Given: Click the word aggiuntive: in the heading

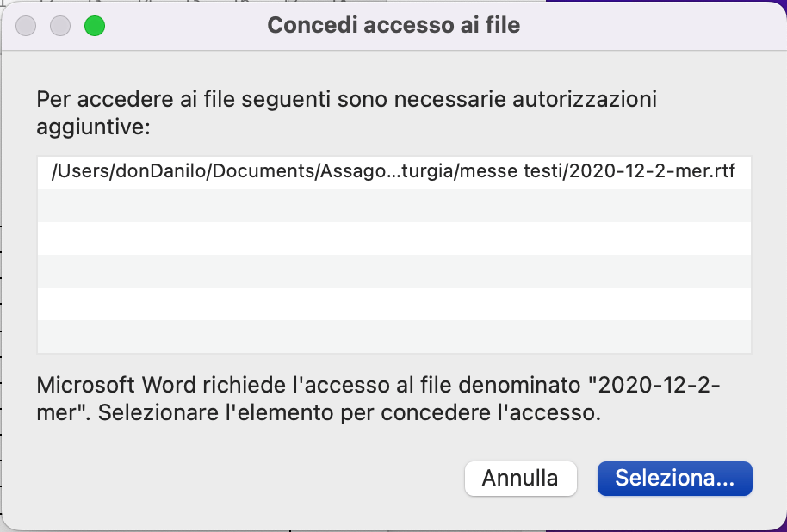Looking at the screenshot, I should tap(93, 127).
